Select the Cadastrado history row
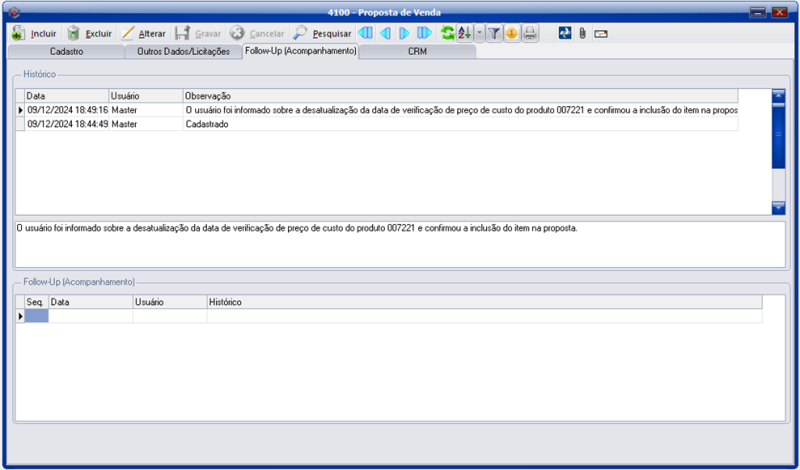This screenshot has height=470, width=800. click(206, 124)
